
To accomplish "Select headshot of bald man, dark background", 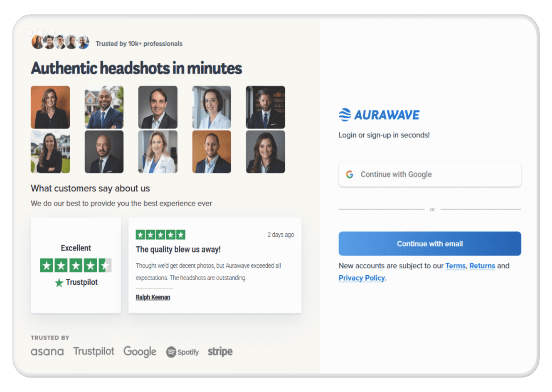I will click(x=104, y=152).
